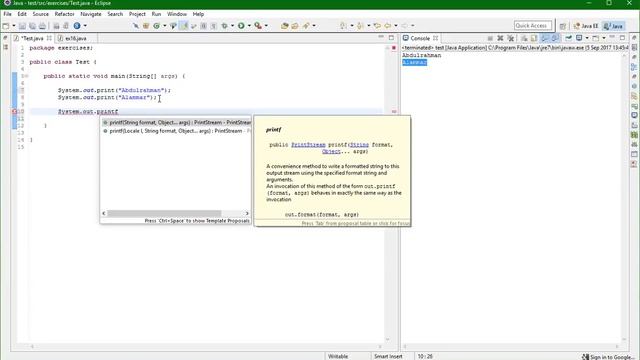640x360 pixels.
Task: Run the program with the green Run button
Action: (241, 26)
